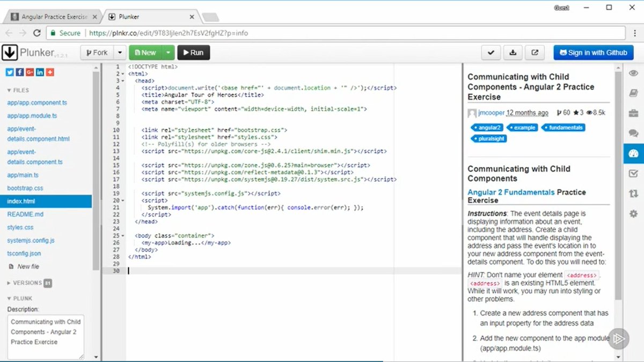Image resolution: width=644 pixels, height=362 pixels.
Task: Sign in with Github
Action: coord(594,53)
